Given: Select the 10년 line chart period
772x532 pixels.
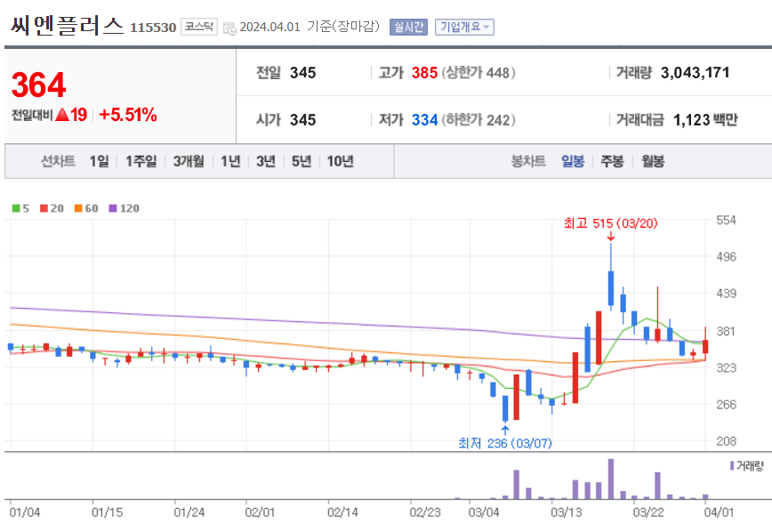Looking at the screenshot, I should click(341, 161).
